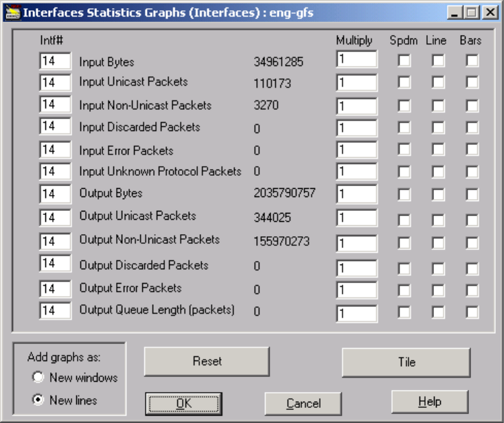Focus Intf# field for Output Error Packets
Screen dimensions: 504x423
(56, 289)
